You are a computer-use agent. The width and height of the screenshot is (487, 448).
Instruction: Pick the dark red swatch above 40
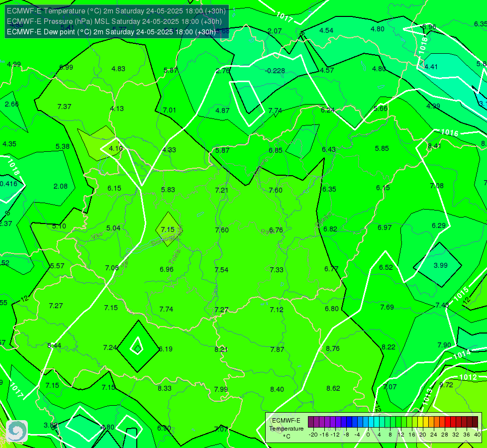pyautogui.click(x=475, y=422)
